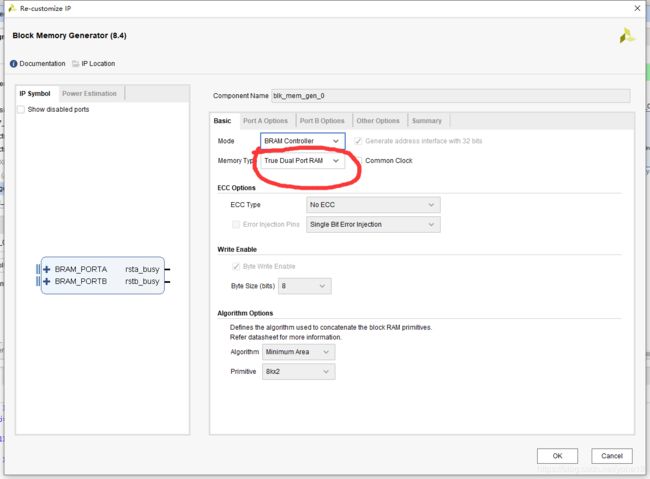The image size is (650, 479).
Task: Open the Documentation link
Action: coord(42,64)
